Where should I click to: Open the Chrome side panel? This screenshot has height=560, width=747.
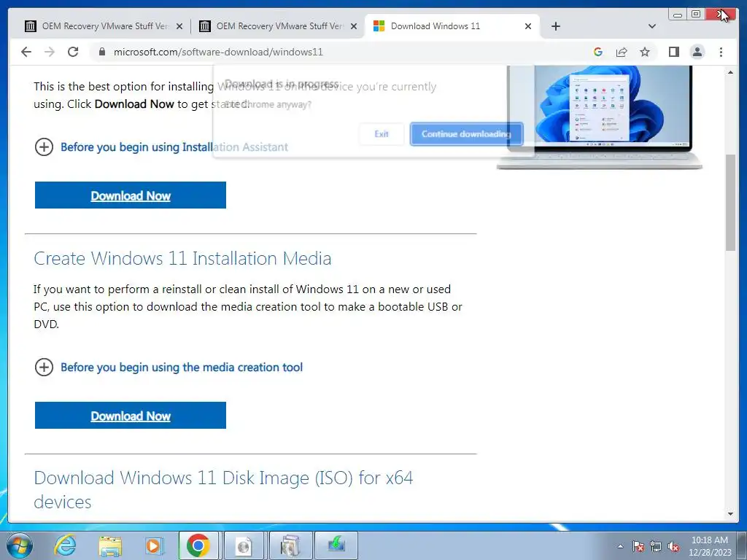673,52
